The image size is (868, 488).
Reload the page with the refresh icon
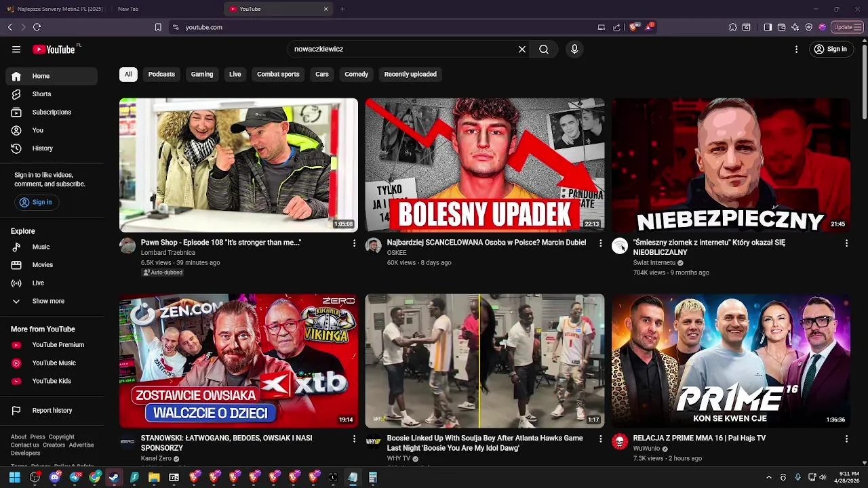(x=37, y=27)
